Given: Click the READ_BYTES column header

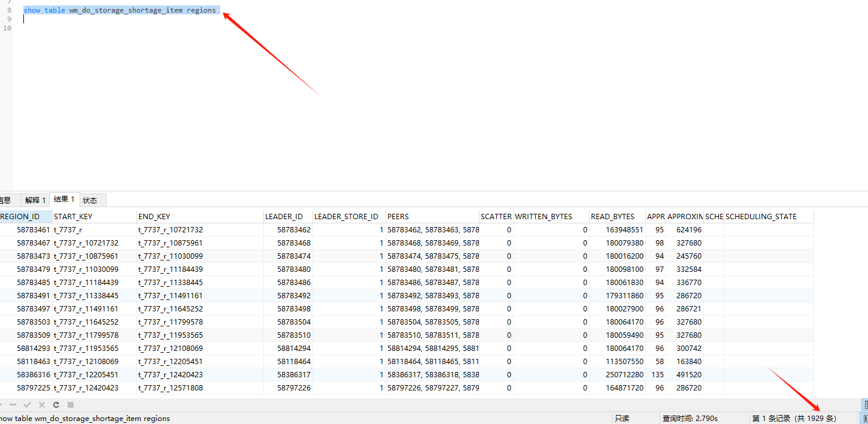Looking at the screenshot, I should pos(617,216).
